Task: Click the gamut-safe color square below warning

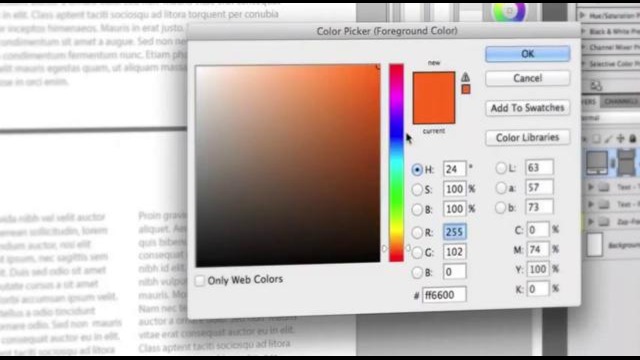Action: 466,89
